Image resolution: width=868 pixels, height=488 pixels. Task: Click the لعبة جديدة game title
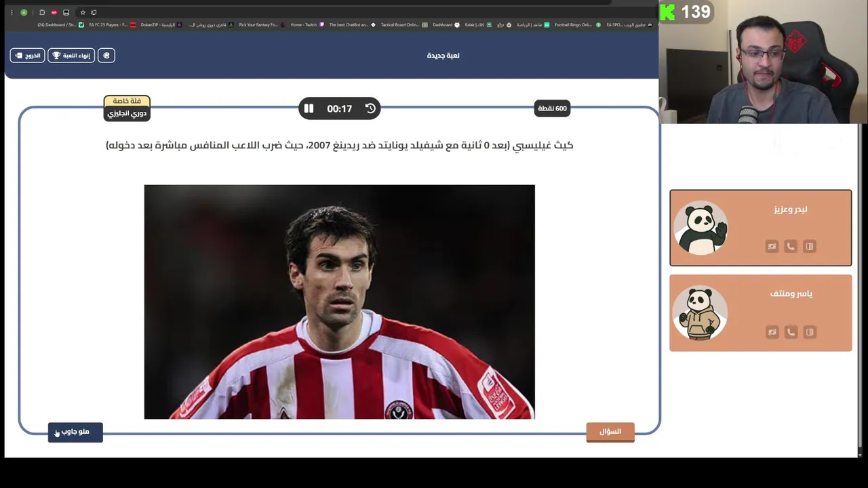(443, 56)
